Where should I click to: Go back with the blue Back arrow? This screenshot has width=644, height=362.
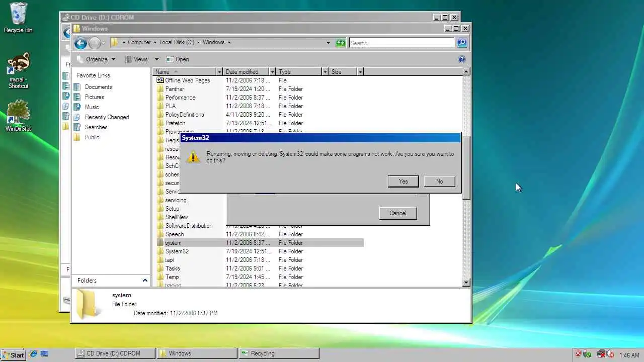(x=80, y=43)
